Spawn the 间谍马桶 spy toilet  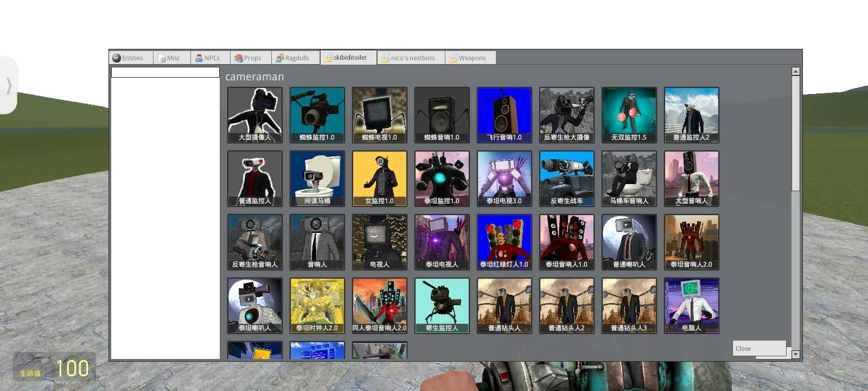click(x=317, y=179)
